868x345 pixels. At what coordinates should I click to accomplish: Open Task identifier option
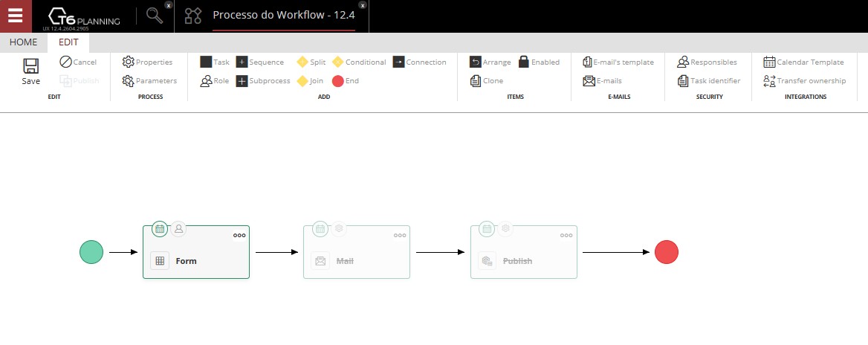click(708, 81)
